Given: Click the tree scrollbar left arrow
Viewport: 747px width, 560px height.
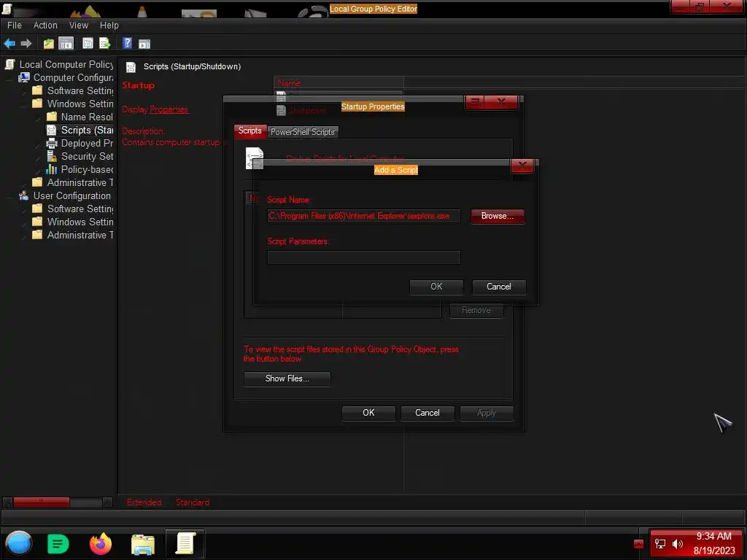Looking at the screenshot, I should click(7, 502).
